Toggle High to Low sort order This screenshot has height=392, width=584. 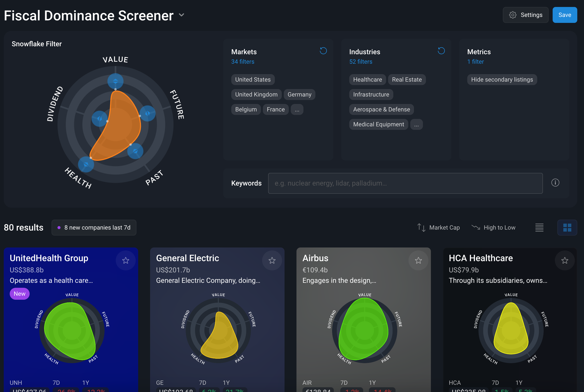click(x=493, y=228)
